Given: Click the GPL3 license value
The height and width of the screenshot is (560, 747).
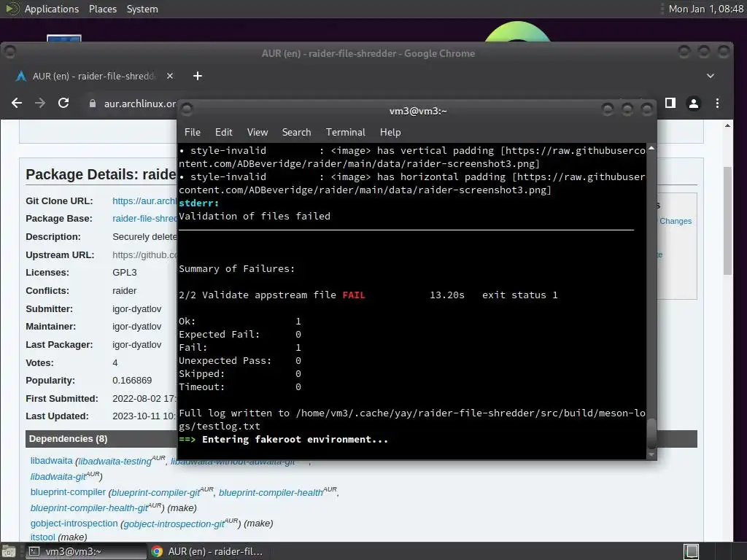Looking at the screenshot, I should (124, 273).
